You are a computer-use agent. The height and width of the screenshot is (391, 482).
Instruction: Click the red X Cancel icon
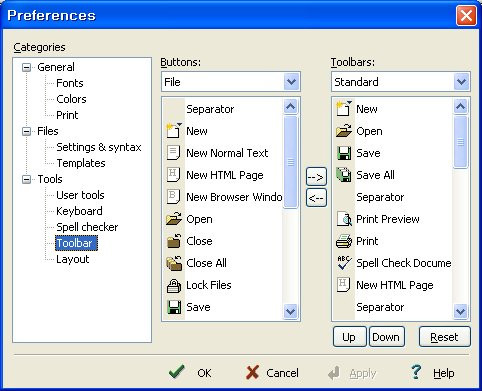click(252, 372)
